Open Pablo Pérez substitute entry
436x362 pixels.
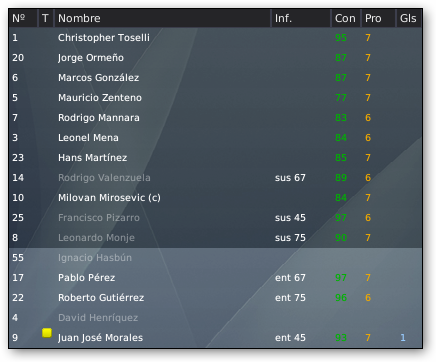(x=215, y=278)
